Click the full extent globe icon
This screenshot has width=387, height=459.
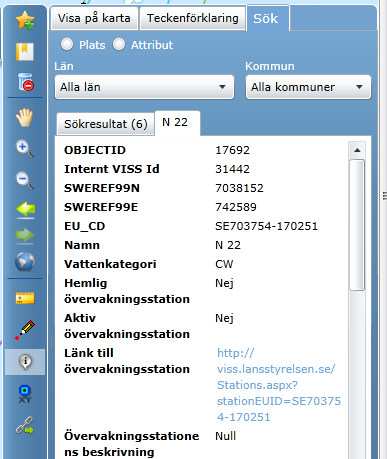coord(25,262)
